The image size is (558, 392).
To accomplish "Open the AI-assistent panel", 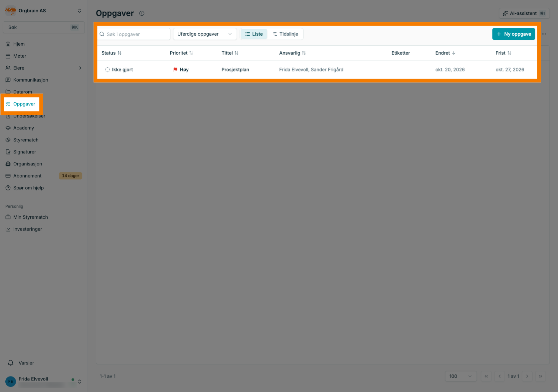I will [x=524, y=13].
